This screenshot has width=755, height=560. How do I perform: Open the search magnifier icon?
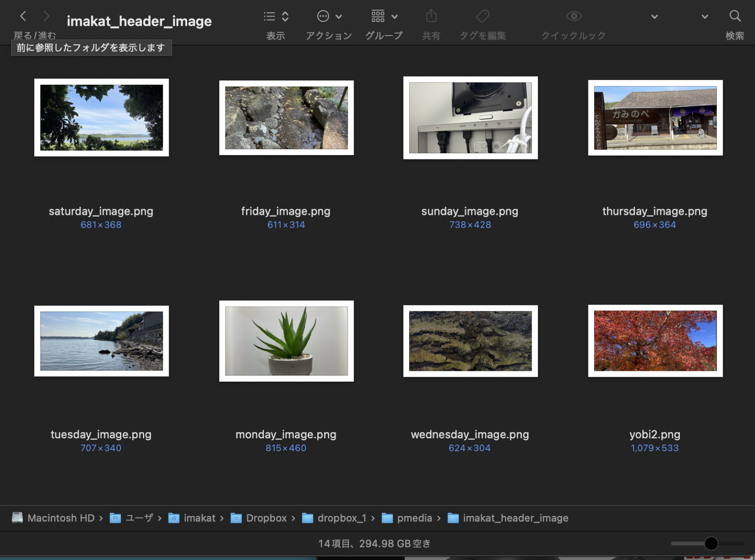735,17
